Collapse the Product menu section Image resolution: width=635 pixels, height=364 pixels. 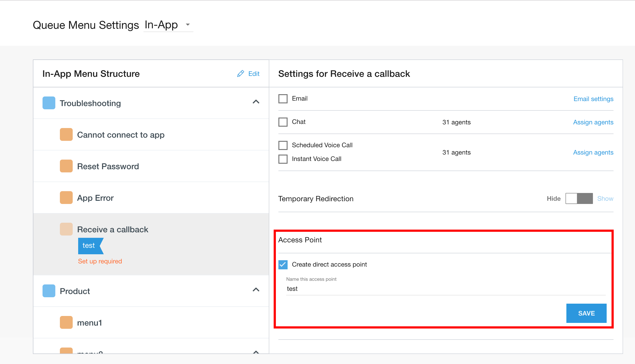256,290
